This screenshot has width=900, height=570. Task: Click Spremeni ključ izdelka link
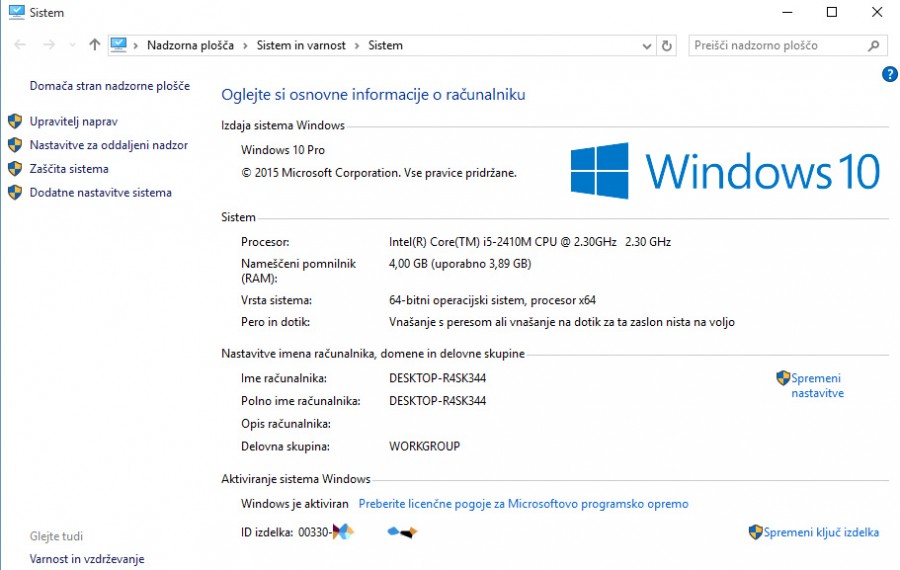[821, 532]
